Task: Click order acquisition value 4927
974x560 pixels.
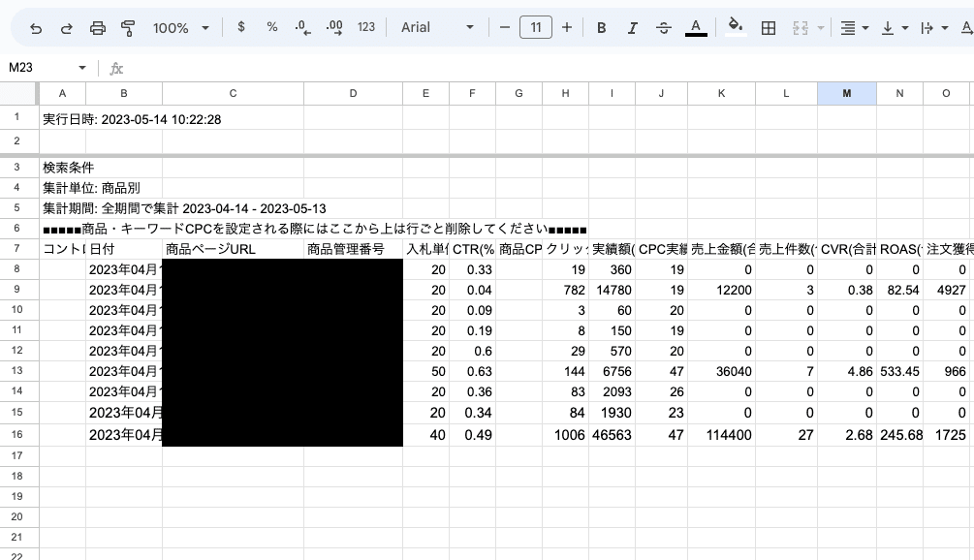Action: 946,290
